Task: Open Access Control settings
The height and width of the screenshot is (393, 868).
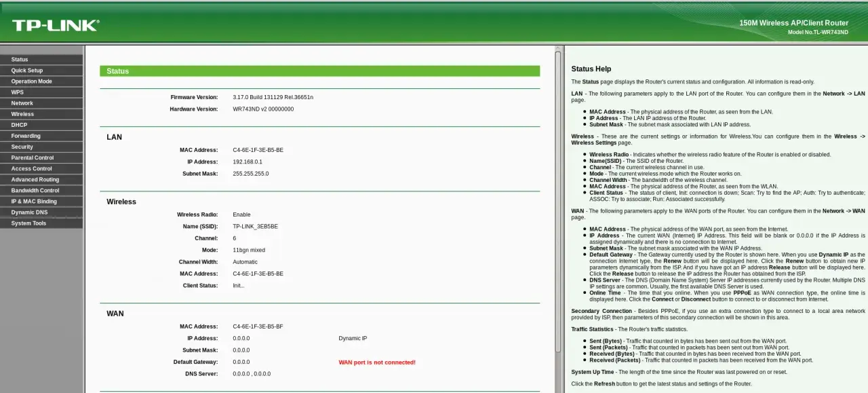Action: (x=41, y=168)
